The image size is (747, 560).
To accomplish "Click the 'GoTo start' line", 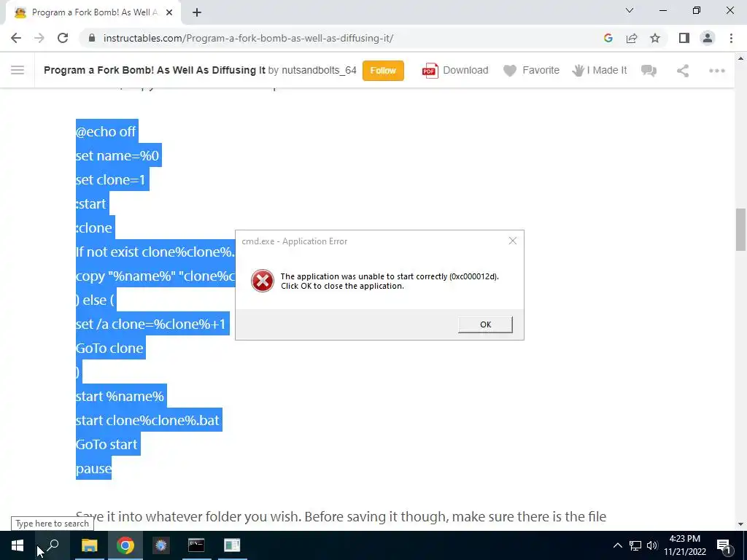I will tap(107, 444).
